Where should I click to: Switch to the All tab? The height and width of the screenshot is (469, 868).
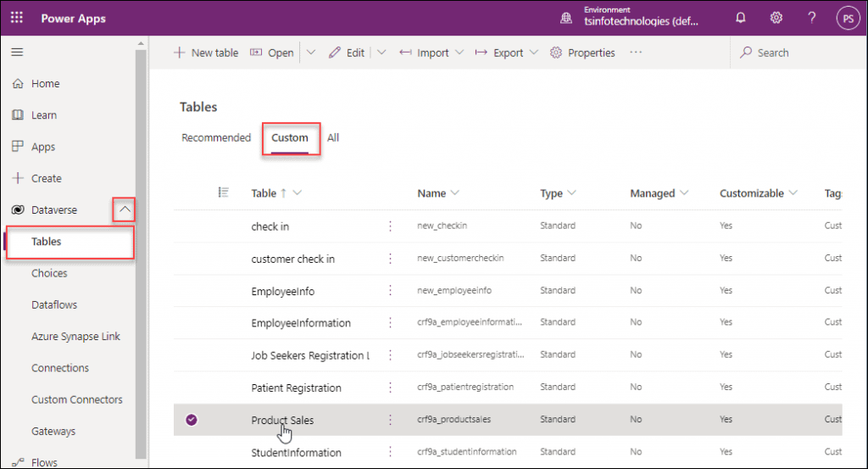click(332, 137)
